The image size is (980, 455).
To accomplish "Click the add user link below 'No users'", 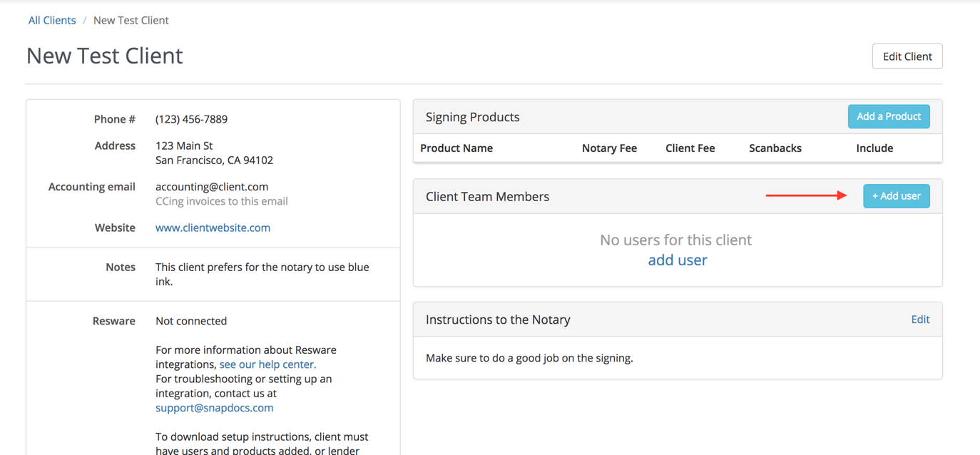I will tap(677, 260).
